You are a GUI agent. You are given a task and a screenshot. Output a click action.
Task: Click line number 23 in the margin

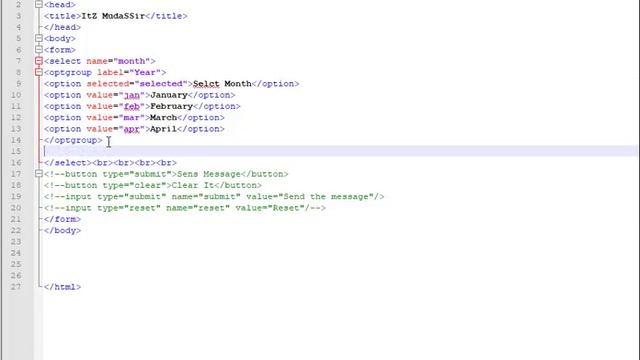[16, 242]
